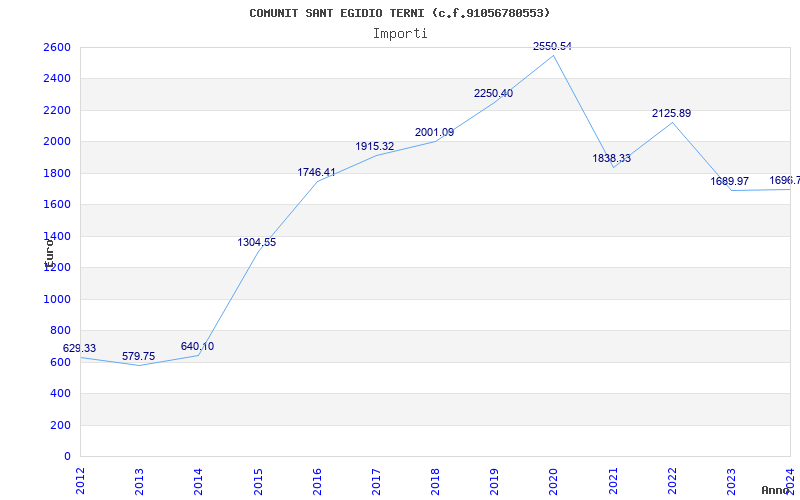Click the 400 y-axis value
This screenshot has width=800, height=500.
(x=60, y=393)
